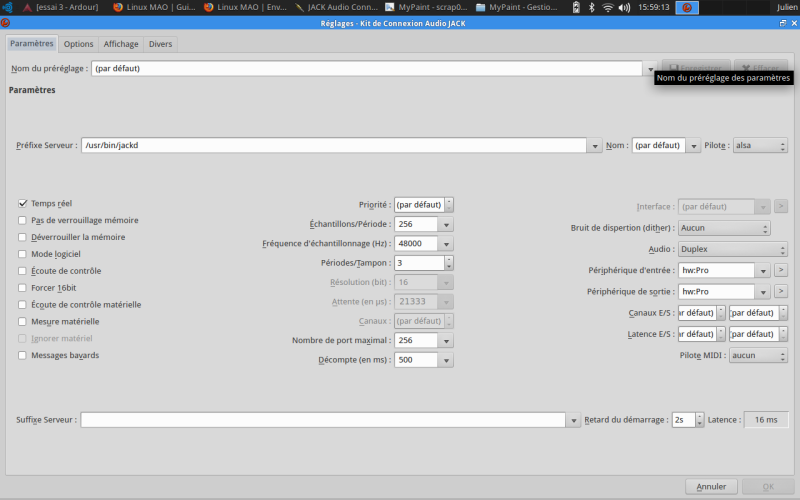Image resolution: width=800 pixels, height=500 pixels.
Task: Adjust the Priorité spinner
Action: (x=449, y=205)
